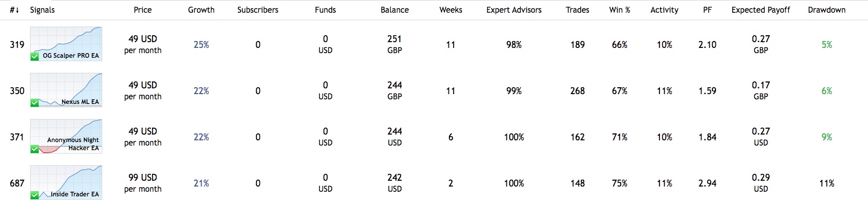The width and height of the screenshot is (868, 216).
Task: Click the 9% drawdown value
Action: pyautogui.click(x=826, y=137)
